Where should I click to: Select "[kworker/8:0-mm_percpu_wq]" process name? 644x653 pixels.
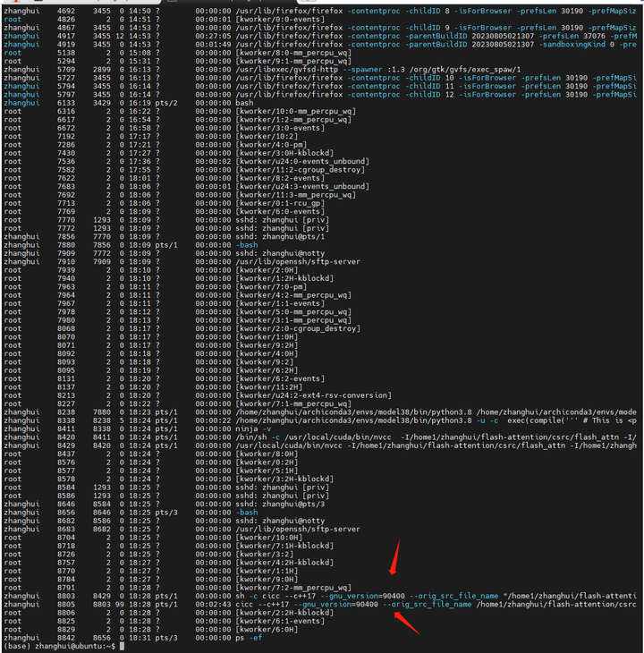[x=293, y=53]
